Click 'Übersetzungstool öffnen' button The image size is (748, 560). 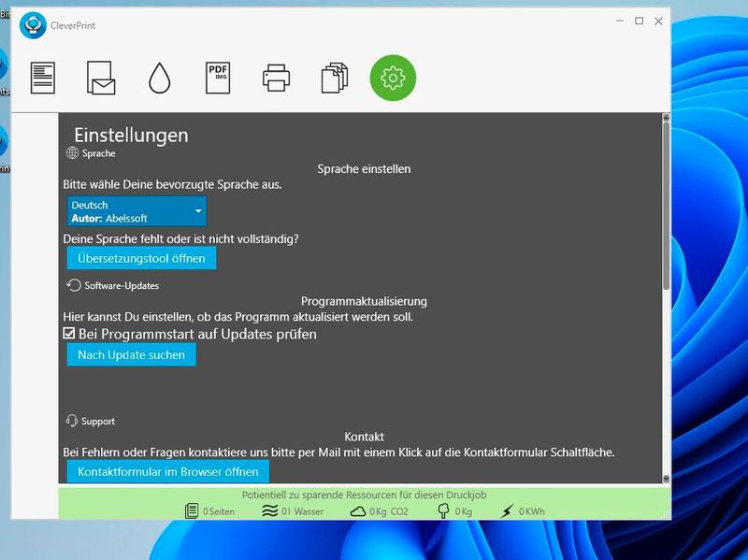(141, 258)
